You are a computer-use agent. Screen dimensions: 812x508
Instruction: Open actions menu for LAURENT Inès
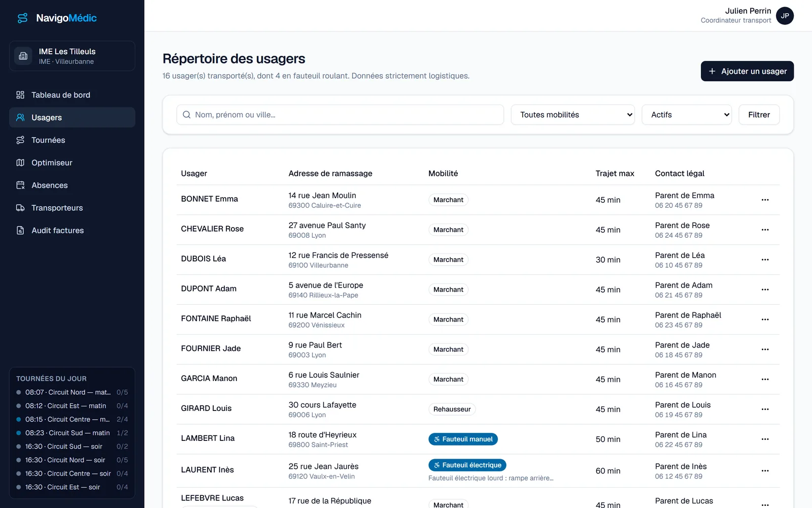coord(765,471)
